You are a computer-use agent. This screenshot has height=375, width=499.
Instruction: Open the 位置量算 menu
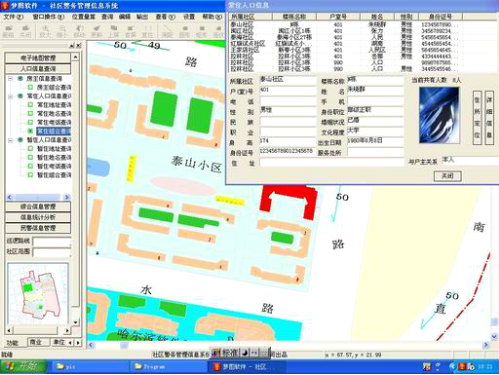[83, 16]
